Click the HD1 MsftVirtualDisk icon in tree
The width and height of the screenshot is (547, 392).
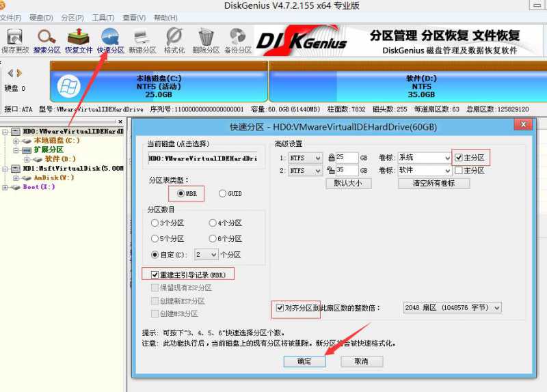16,168
